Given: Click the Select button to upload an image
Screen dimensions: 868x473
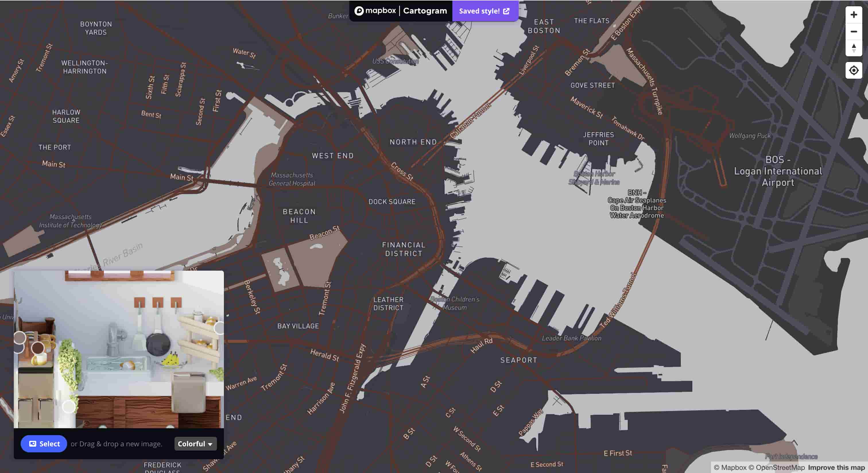Looking at the screenshot, I should point(43,444).
